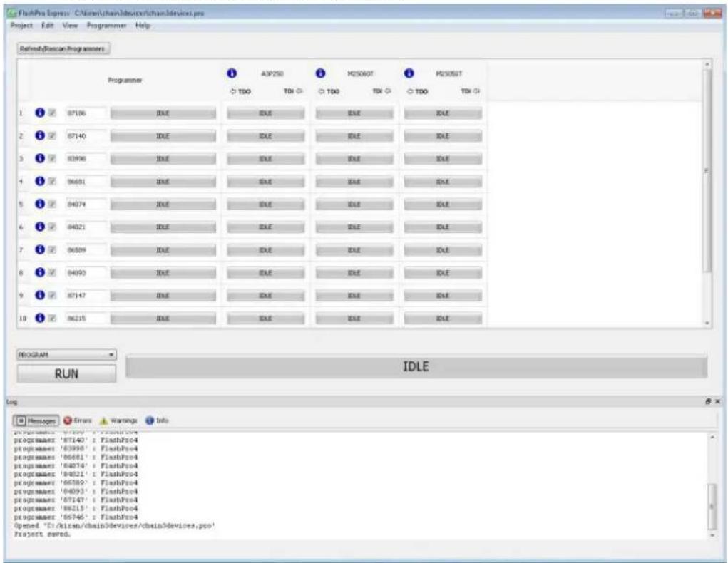Toggle checkbox for programmer row 7

52,249
